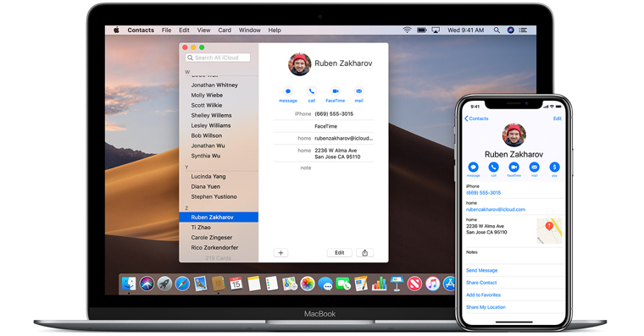Tap the Contacts back link on the iPhone
Viewport: 644px width, 336px height.
(476, 118)
